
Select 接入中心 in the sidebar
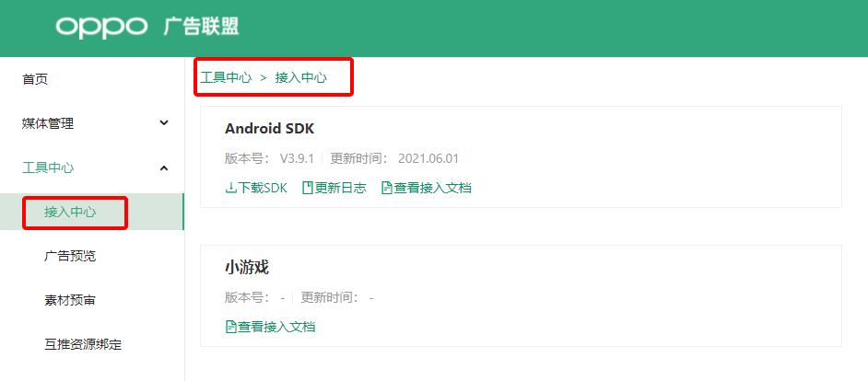[70, 213]
